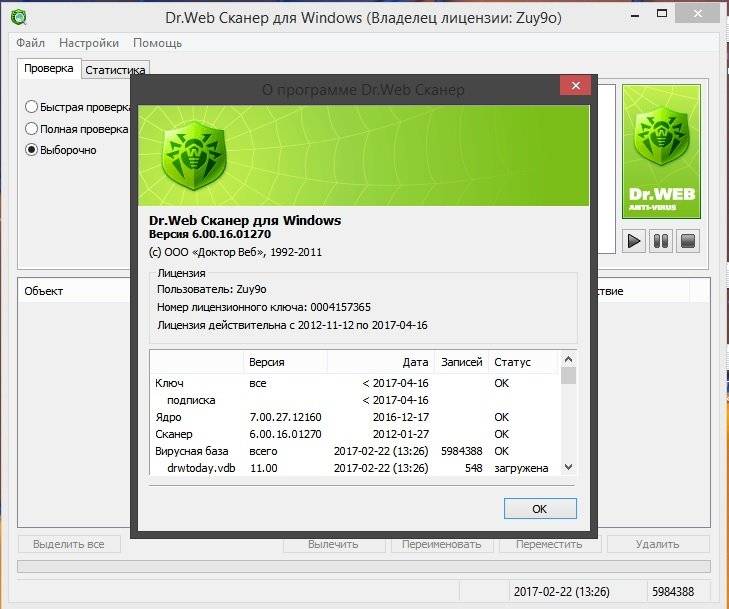
Task: Click the Переместить button
Action: (550, 544)
